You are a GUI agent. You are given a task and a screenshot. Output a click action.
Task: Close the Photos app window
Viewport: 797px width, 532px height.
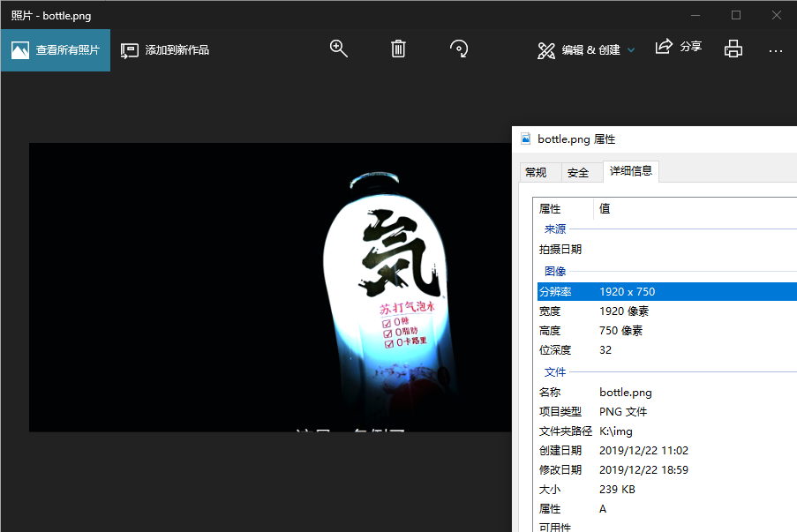click(x=776, y=15)
